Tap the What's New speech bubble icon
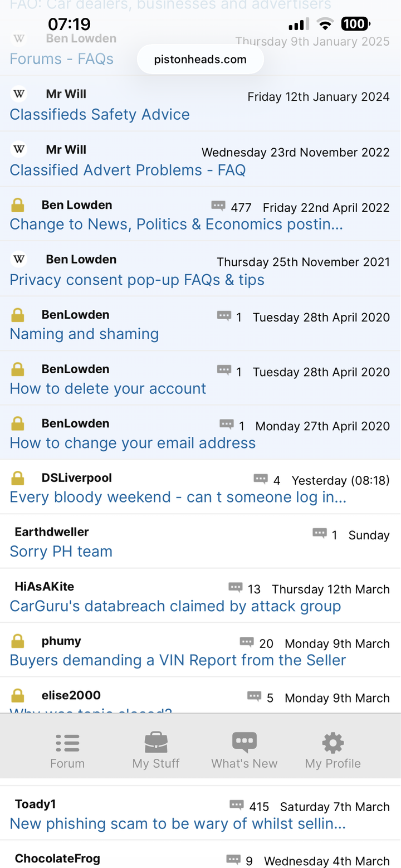The height and width of the screenshot is (868, 401). (x=244, y=743)
